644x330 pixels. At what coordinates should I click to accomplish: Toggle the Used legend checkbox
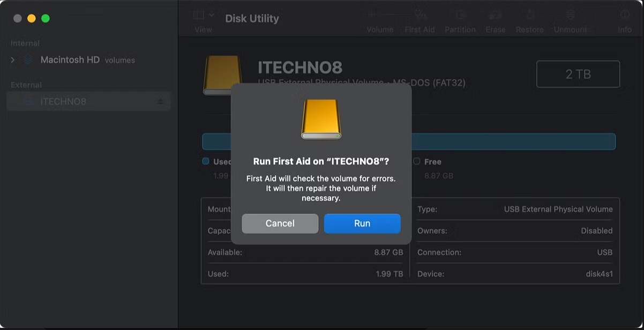[205, 161]
